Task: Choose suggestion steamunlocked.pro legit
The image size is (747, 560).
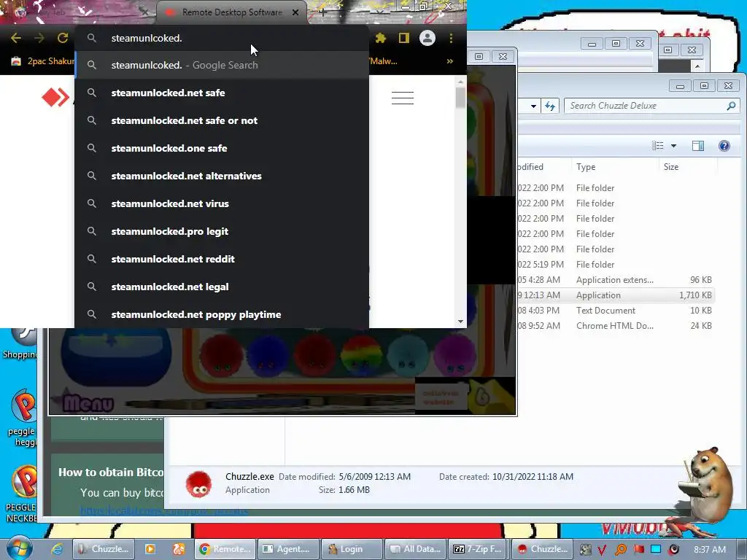Action: [x=222, y=231]
